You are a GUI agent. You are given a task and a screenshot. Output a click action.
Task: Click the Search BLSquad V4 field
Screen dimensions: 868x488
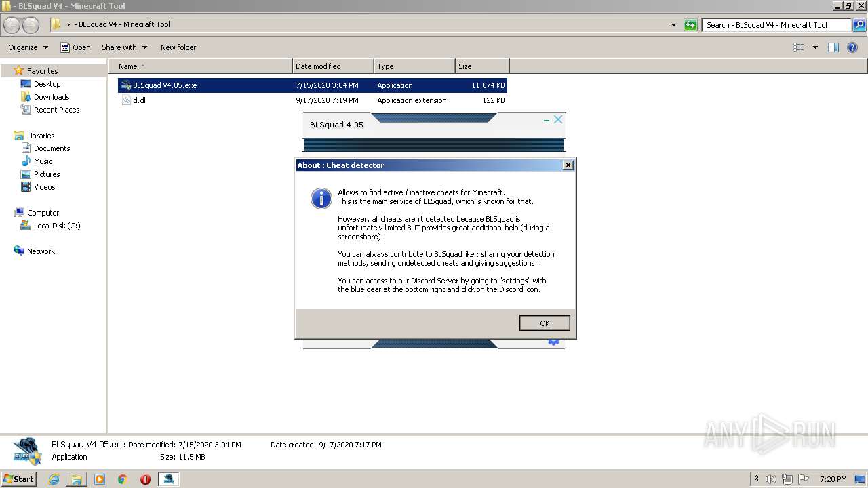[776, 25]
